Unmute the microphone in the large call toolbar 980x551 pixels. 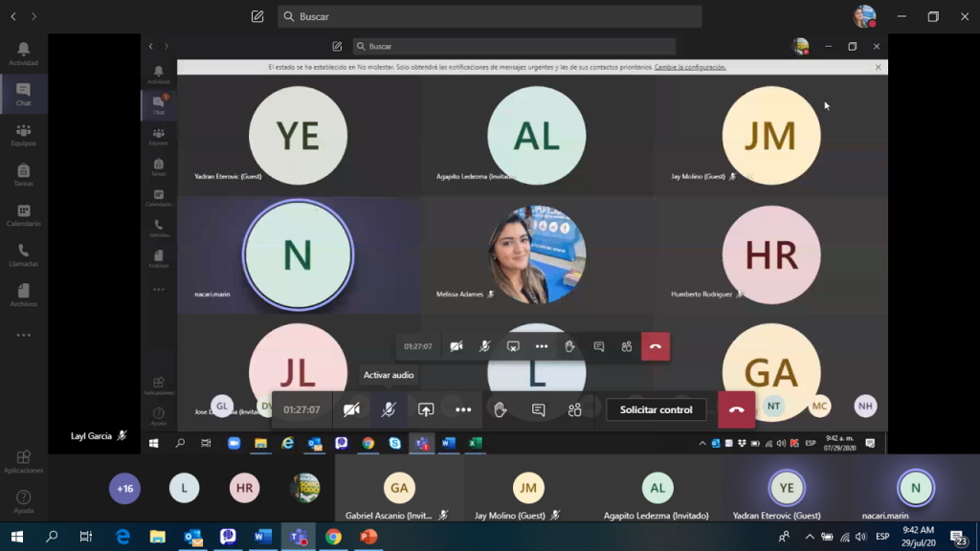[389, 409]
